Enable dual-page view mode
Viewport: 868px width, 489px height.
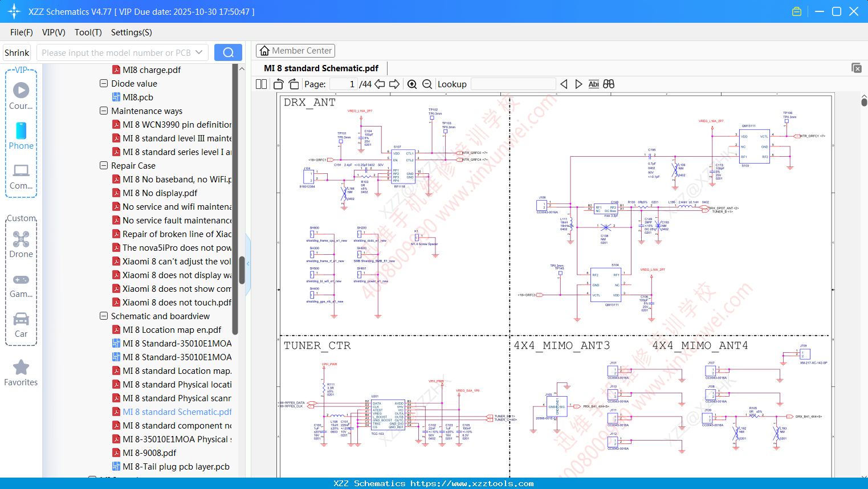261,84
